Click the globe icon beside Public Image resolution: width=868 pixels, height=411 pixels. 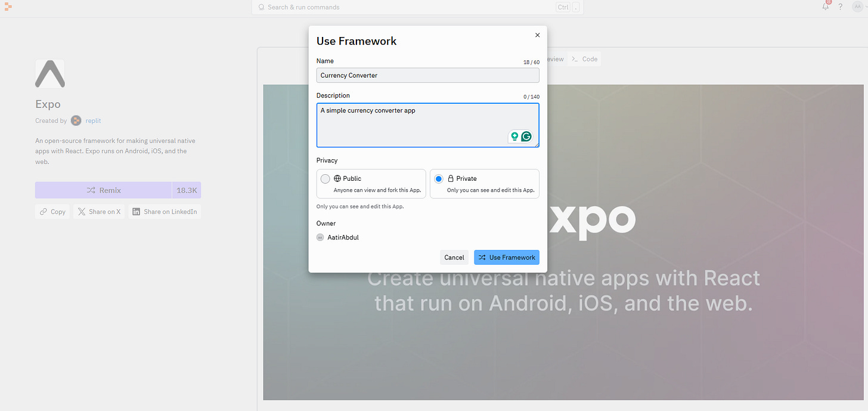pyautogui.click(x=337, y=178)
